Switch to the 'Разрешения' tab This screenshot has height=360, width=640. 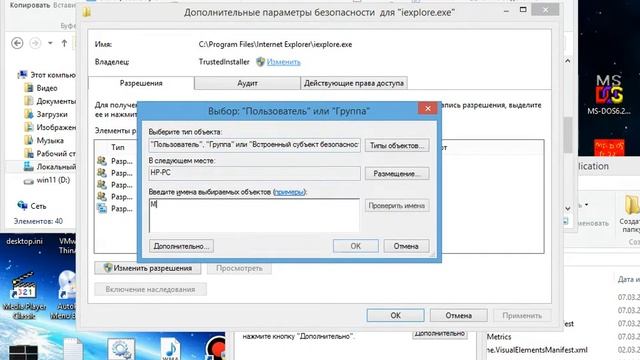[x=141, y=83]
